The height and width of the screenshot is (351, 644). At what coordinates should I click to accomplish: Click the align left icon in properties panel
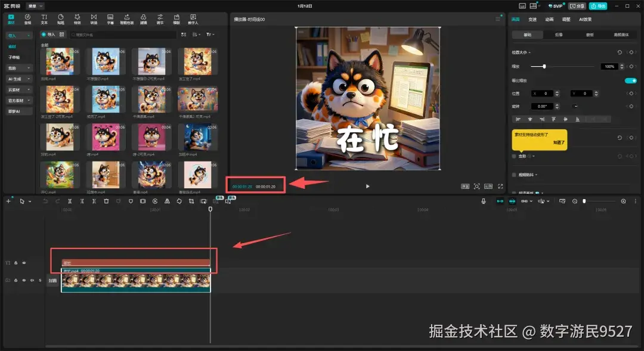[x=518, y=119]
